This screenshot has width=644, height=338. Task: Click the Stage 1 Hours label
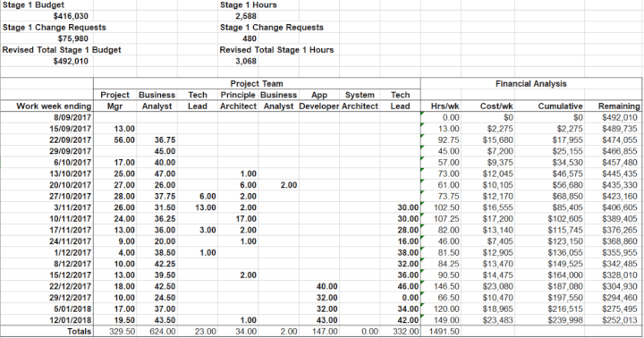coord(249,5)
